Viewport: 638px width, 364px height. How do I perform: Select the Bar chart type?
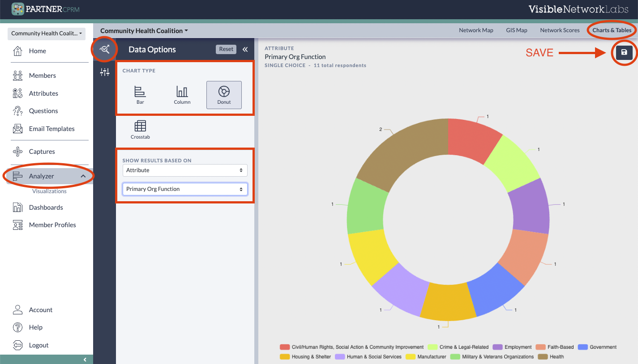[x=140, y=95]
